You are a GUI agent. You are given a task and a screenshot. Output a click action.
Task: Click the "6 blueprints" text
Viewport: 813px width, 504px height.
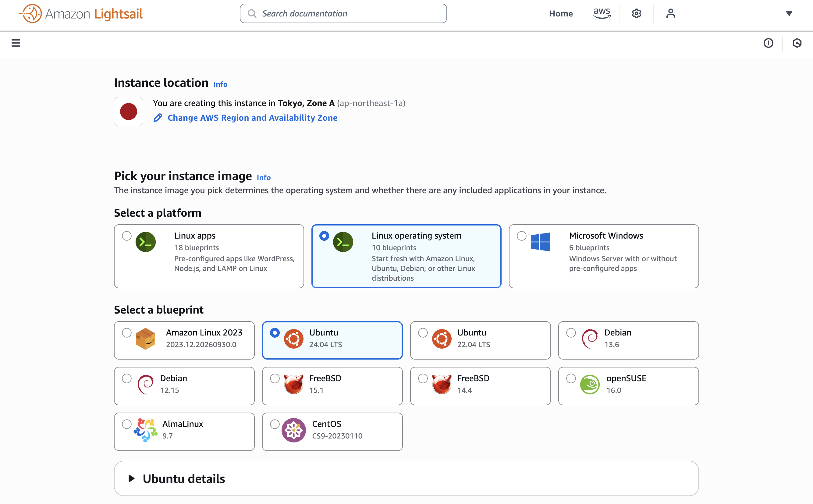[x=589, y=248]
